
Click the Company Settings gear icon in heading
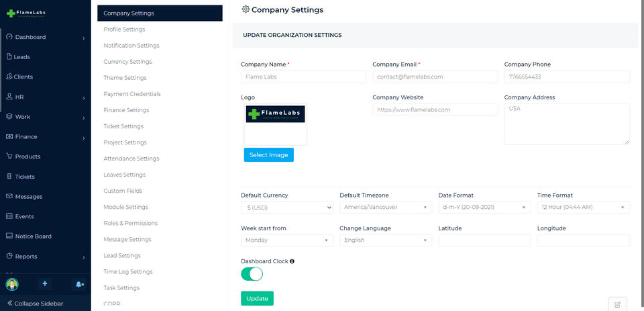(x=246, y=9)
